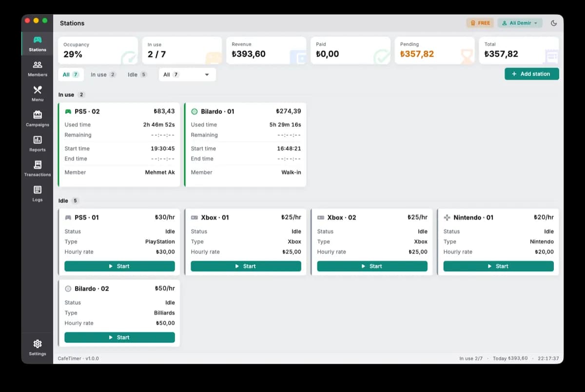Click the Occupancy 29% card

98,51
